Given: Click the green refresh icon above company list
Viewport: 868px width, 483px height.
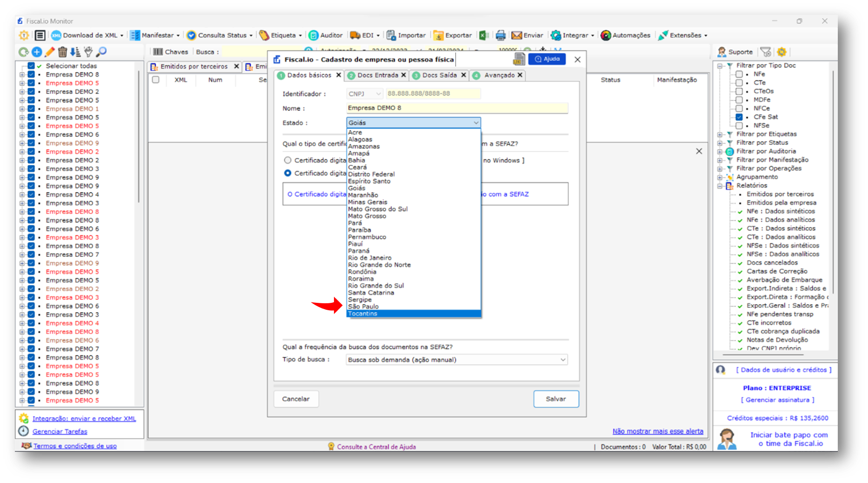Looking at the screenshot, I should [24, 52].
